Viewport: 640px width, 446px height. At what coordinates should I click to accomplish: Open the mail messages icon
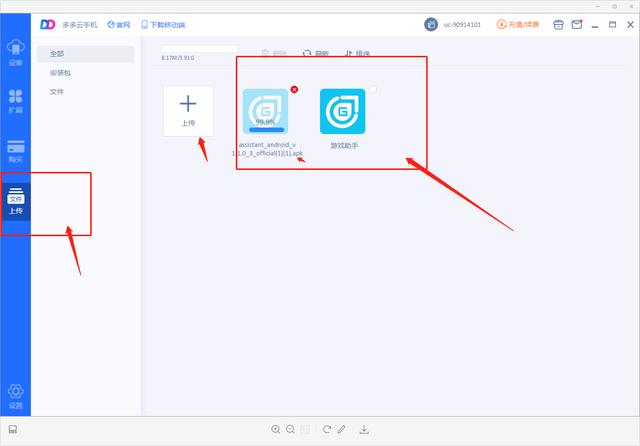tap(577, 24)
